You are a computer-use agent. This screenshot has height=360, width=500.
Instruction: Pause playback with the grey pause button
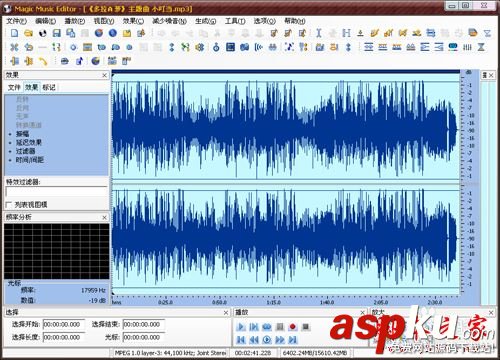[x=280, y=327]
